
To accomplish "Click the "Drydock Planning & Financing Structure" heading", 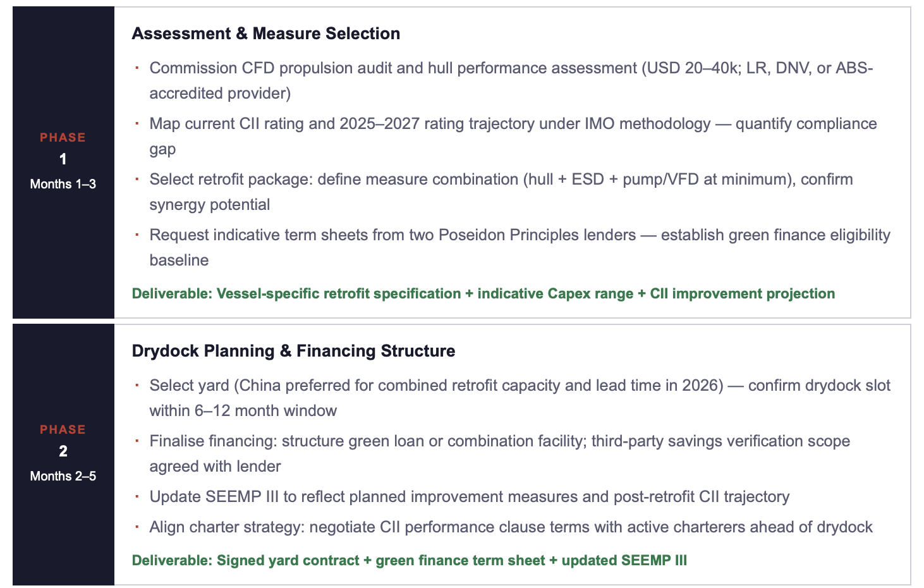I will coord(293,351).
